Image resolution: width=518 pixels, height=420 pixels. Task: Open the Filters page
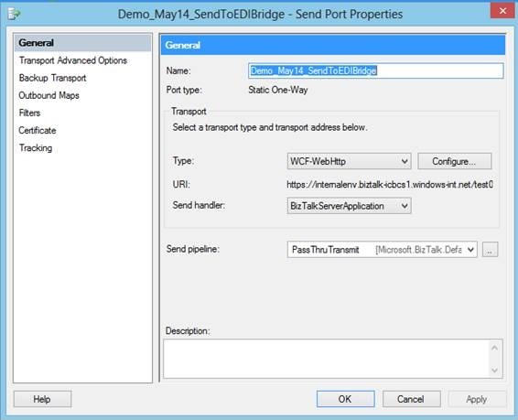click(x=29, y=113)
